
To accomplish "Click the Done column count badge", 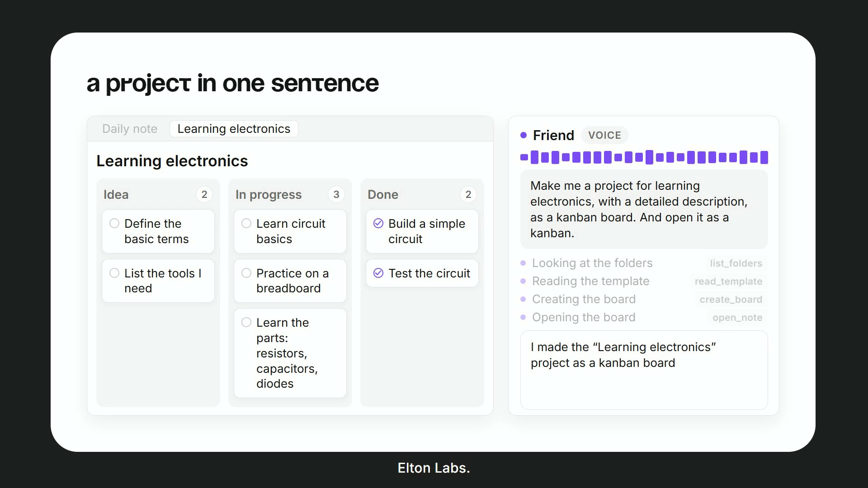I will click(468, 194).
